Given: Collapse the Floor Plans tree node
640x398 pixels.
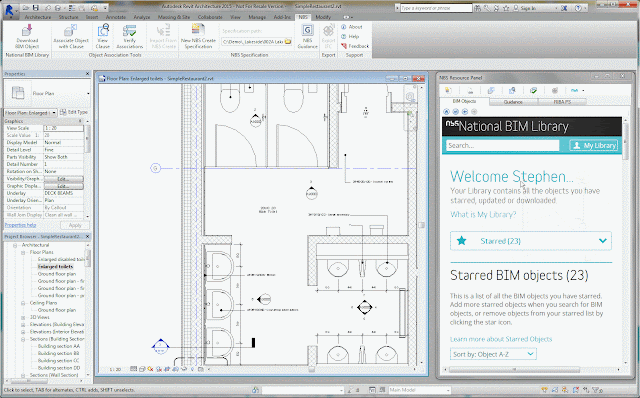Looking at the screenshot, I should point(23,252).
